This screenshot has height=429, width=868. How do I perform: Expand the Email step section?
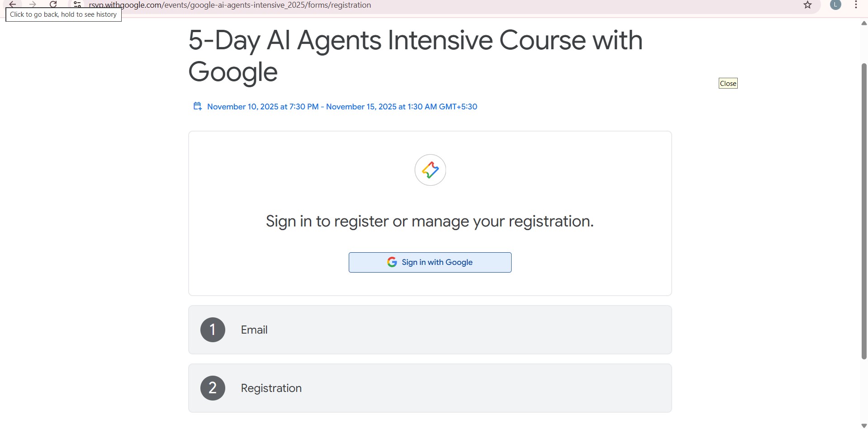(x=430, y=330)
